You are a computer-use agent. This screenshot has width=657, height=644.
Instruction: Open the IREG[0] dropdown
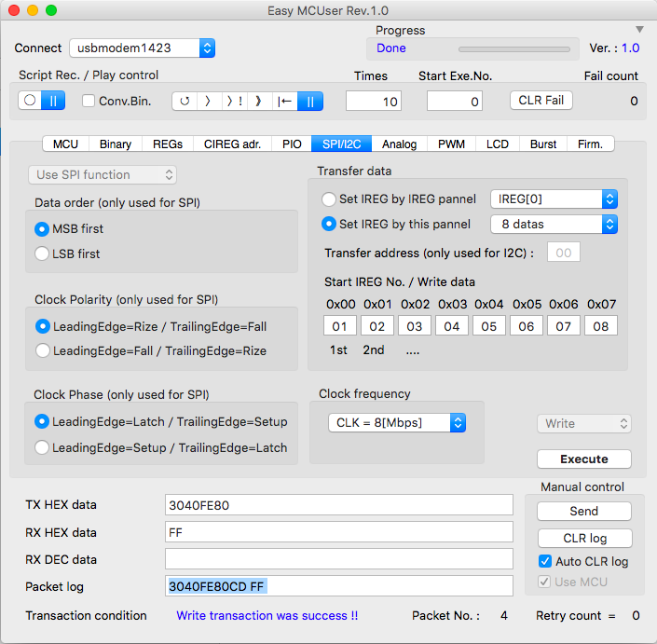pyautogui.click(x=554, y=199)
